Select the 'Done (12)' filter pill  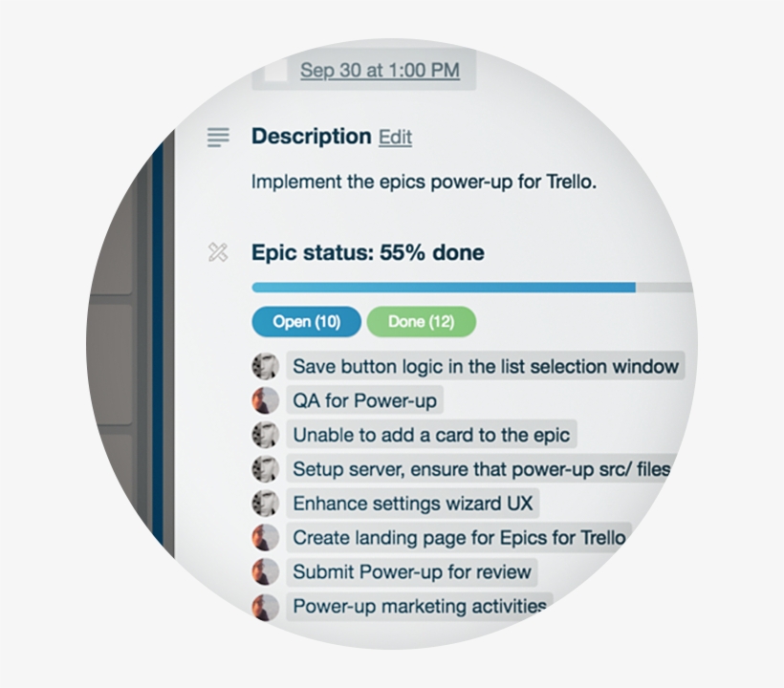421,322
